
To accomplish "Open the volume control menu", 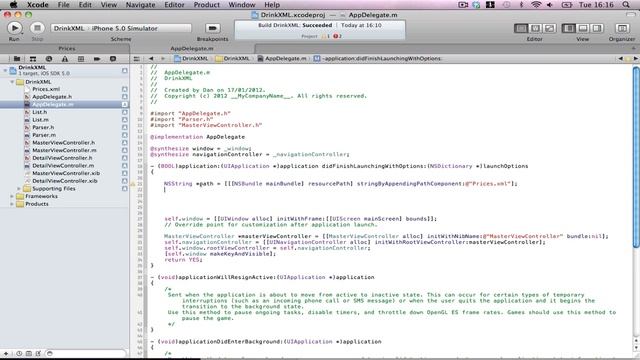I will tap(550, 5).
